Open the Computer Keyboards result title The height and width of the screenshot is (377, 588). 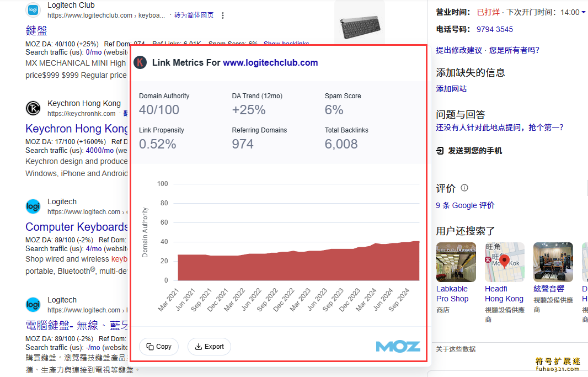pyautogui.click(x=77, y=227)
